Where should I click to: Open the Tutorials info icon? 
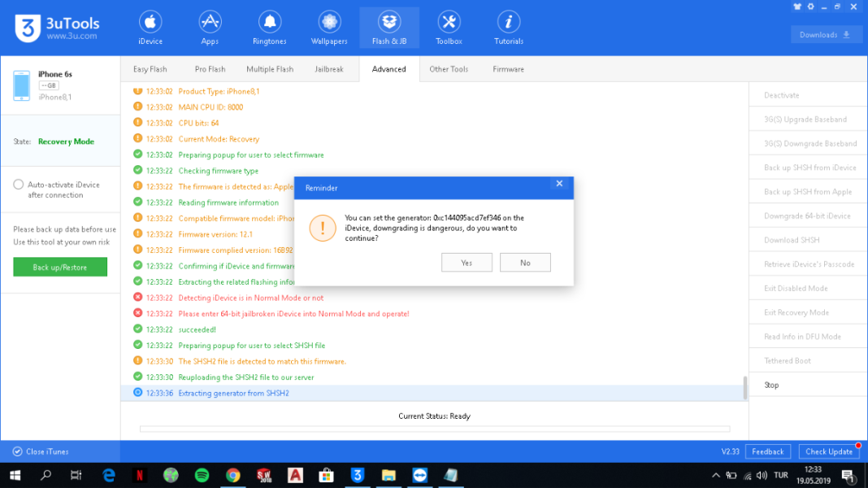508,22
